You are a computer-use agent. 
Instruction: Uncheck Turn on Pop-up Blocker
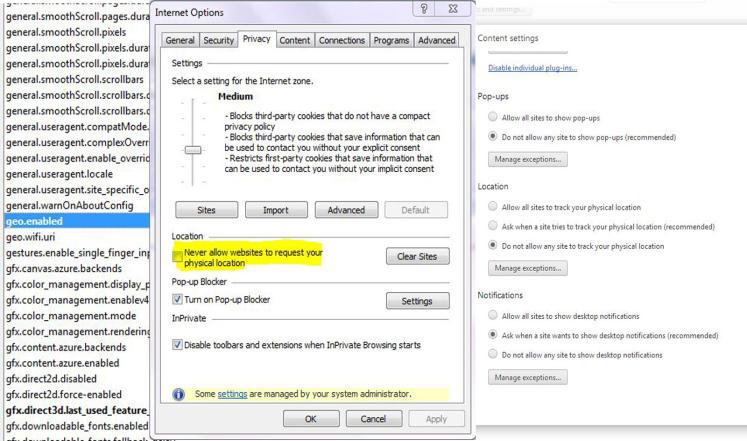pos(178,300)
